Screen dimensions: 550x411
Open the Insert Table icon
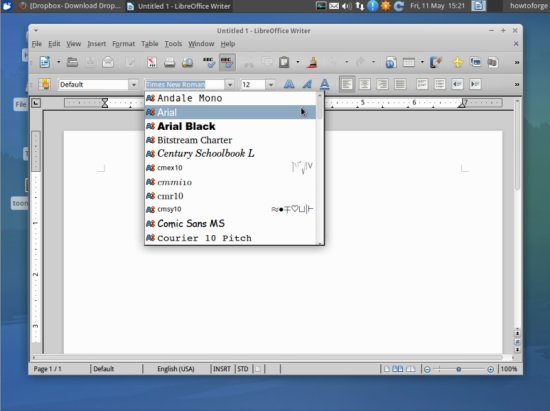(x=409, y=62)
